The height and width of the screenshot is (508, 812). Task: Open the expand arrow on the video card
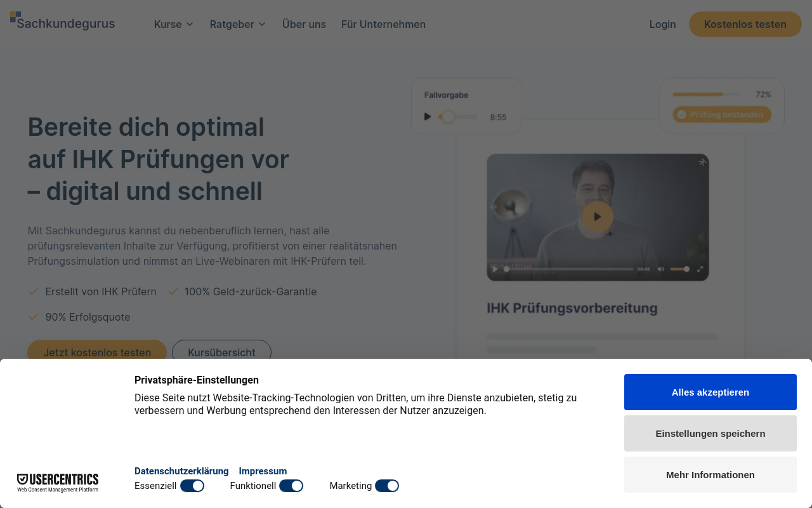click(x=702, y=163)
